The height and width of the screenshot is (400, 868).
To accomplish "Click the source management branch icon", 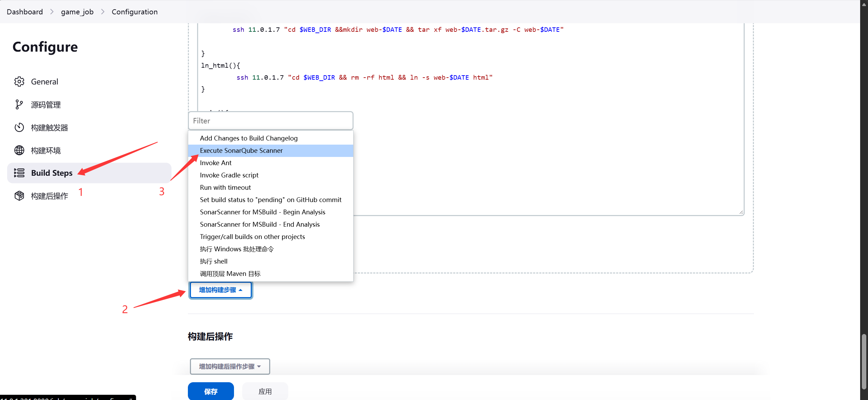I will point(19,105).
